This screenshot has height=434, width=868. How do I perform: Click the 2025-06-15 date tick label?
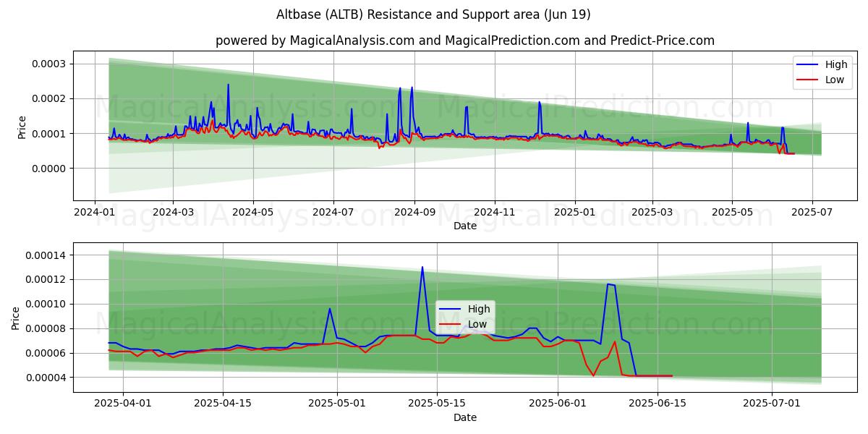(658, 404)
